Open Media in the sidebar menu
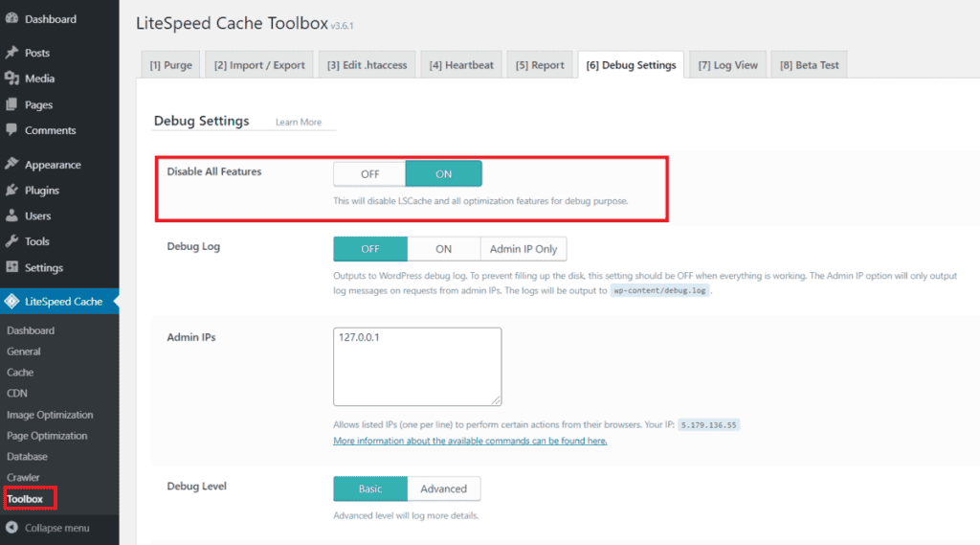 click(x=39, y=79)
